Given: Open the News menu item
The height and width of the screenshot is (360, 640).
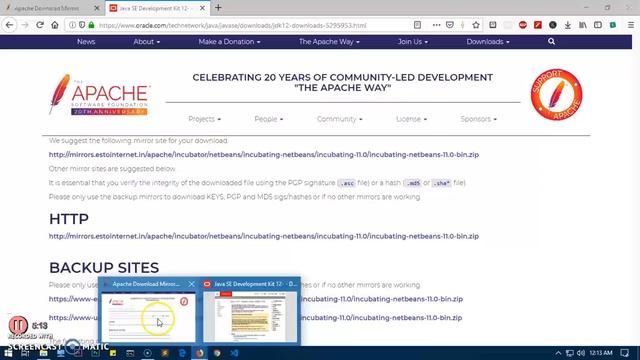Looking at the screenshot, I should (86, 42).
